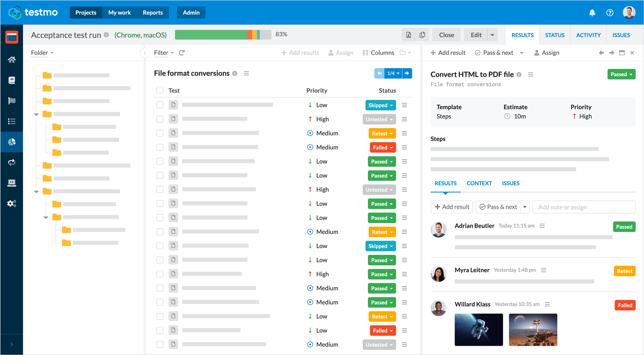The image size is (644, 355).
Task: Collapse the folder panel with left chevron
Action: [x=145, y=53]
